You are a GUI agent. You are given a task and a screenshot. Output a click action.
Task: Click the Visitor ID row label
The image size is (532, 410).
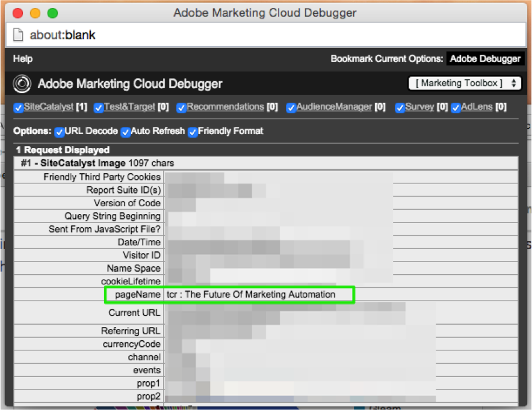tap(141, 255)
